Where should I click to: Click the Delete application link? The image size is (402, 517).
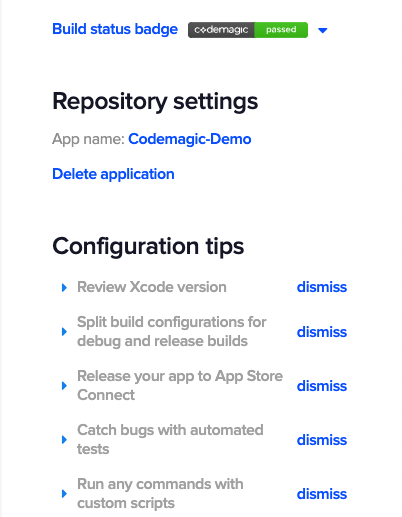point(113,174)
